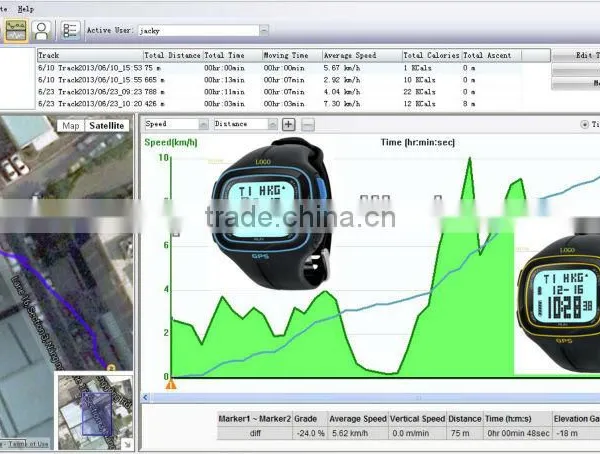The width and height of the screenshot is (600, 454).
Task: Open the user profile toolbar icon
Action: 41,31
